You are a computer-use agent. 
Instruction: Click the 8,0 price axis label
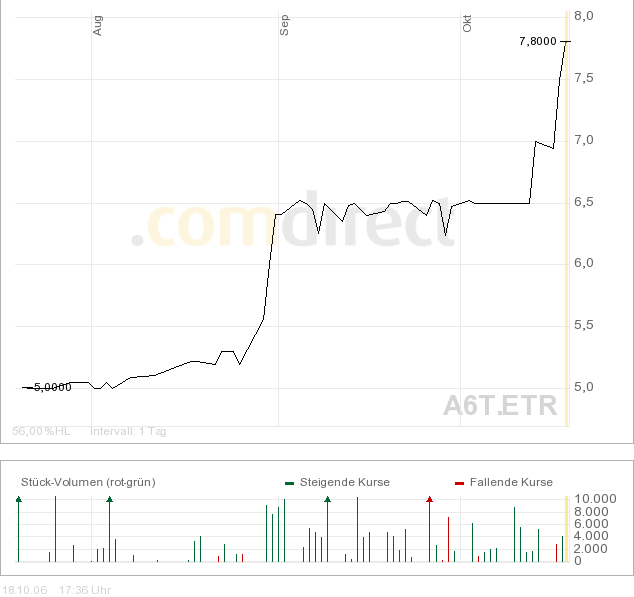[584, 16]
